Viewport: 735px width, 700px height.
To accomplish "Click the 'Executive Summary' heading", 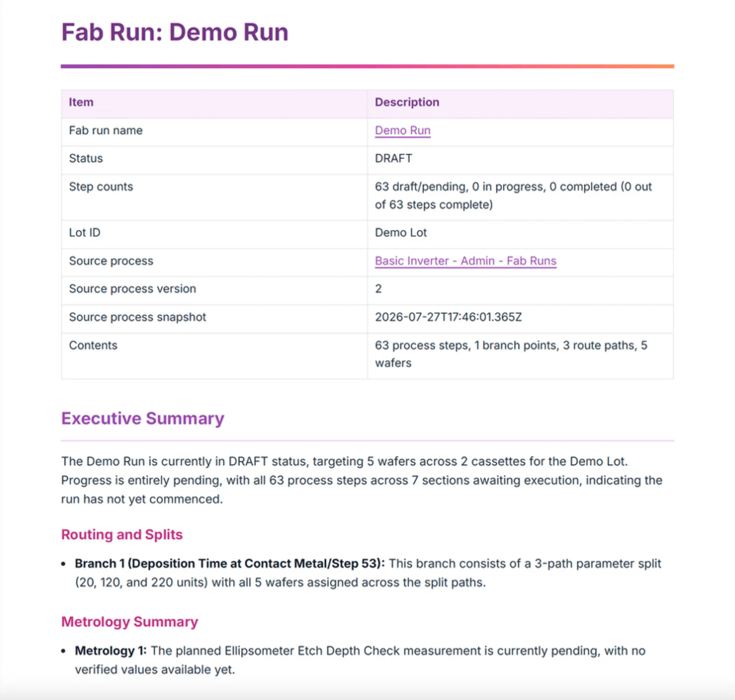I will (143, 418).
